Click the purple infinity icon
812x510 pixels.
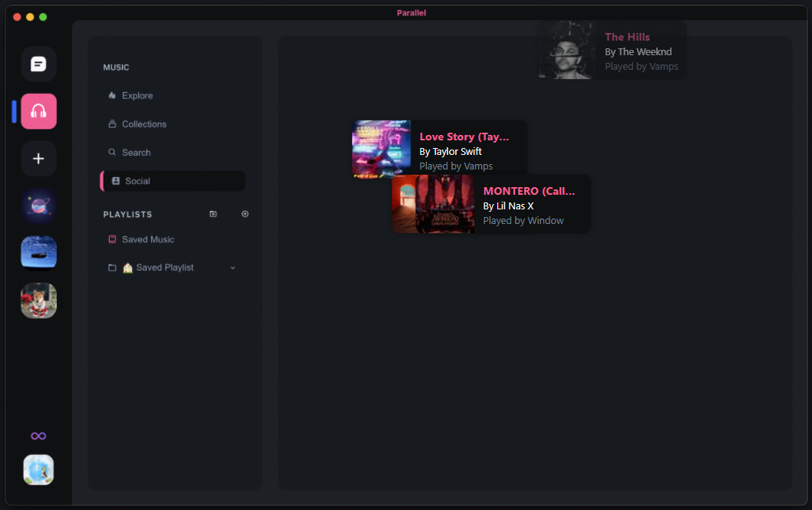coord(38,436)
